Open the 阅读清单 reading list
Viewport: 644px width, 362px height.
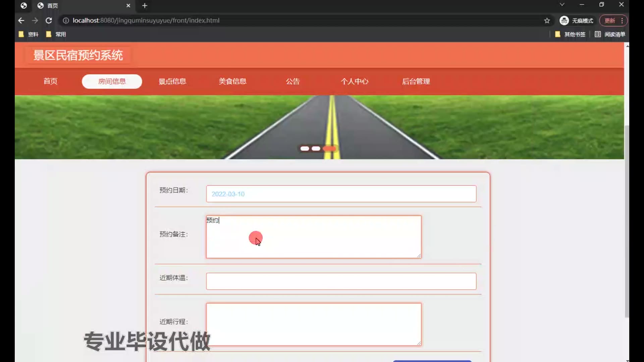click(x=610, y=34)
